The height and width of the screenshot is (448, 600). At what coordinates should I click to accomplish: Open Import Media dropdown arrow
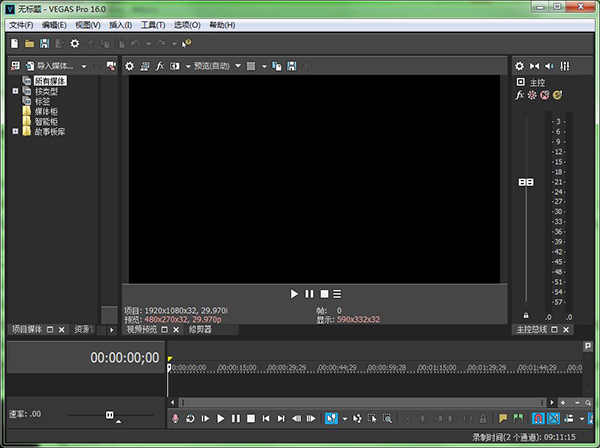pyautogui.click(x=83, y=66)
